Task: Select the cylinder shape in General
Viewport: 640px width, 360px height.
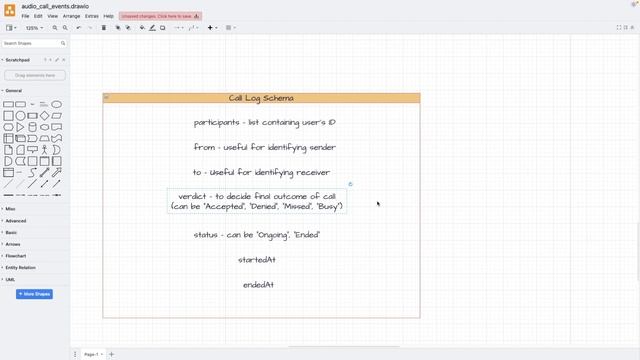Action: click(x=32, y=127)
